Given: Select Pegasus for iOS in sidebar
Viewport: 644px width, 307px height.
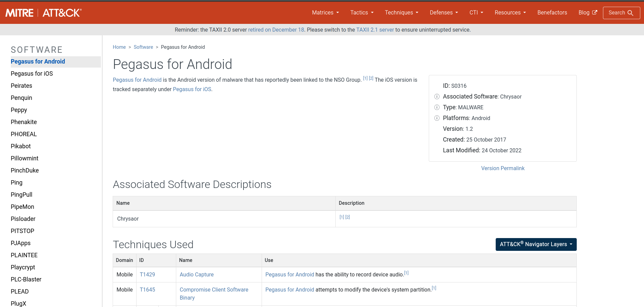Looking at the screenshot, I should [x=32, y=74].
